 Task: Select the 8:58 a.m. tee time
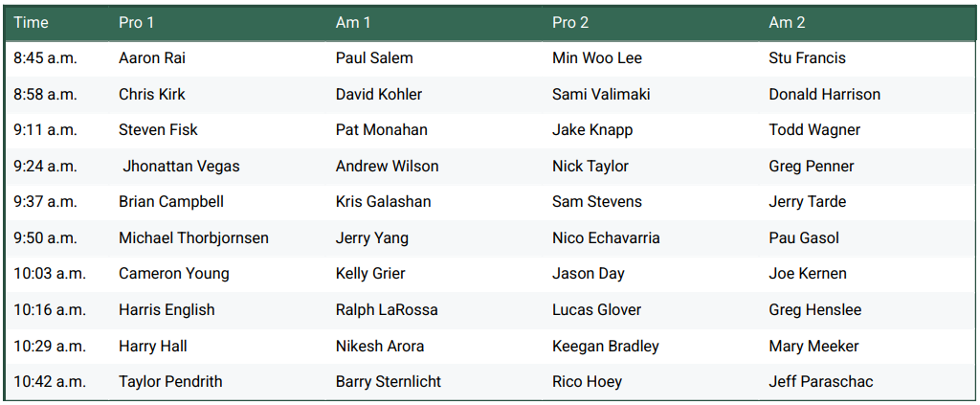tap(45, 94)
